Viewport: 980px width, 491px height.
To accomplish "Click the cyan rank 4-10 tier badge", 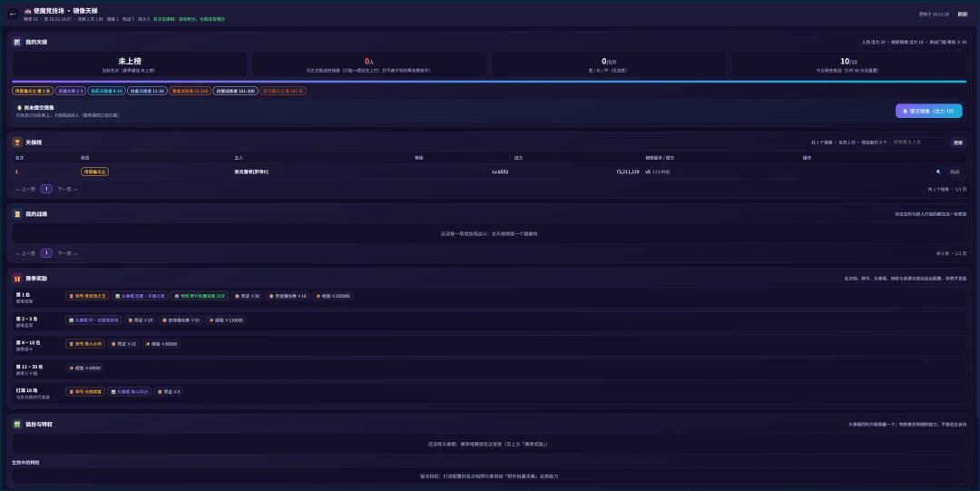I will point(106,91).
